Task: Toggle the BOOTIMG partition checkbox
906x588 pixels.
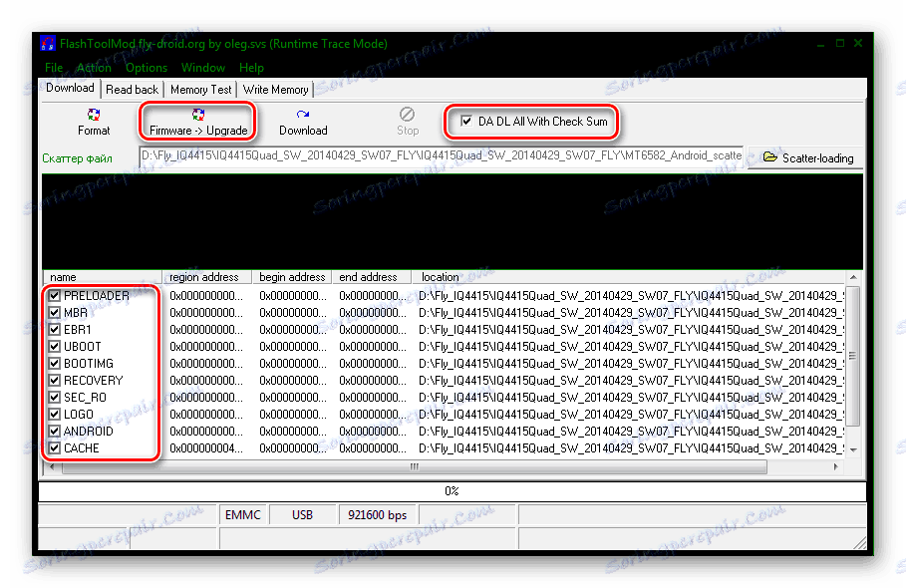Action: (54, 364)
